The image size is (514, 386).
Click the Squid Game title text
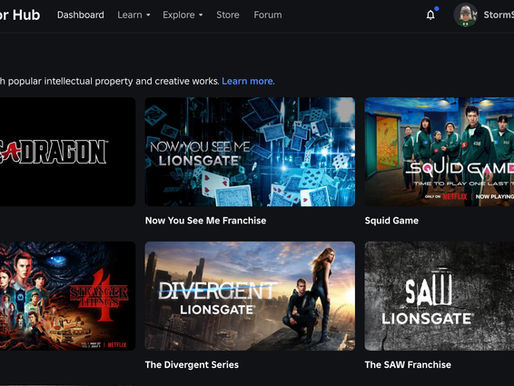392,221
